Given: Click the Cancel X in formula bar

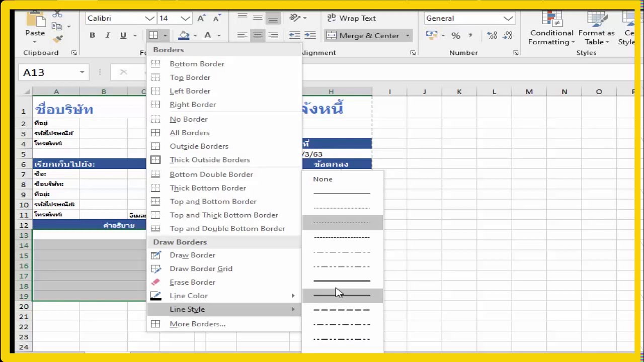Looking at the screenshot, I should pyautogui.click(x=123, y=72).
